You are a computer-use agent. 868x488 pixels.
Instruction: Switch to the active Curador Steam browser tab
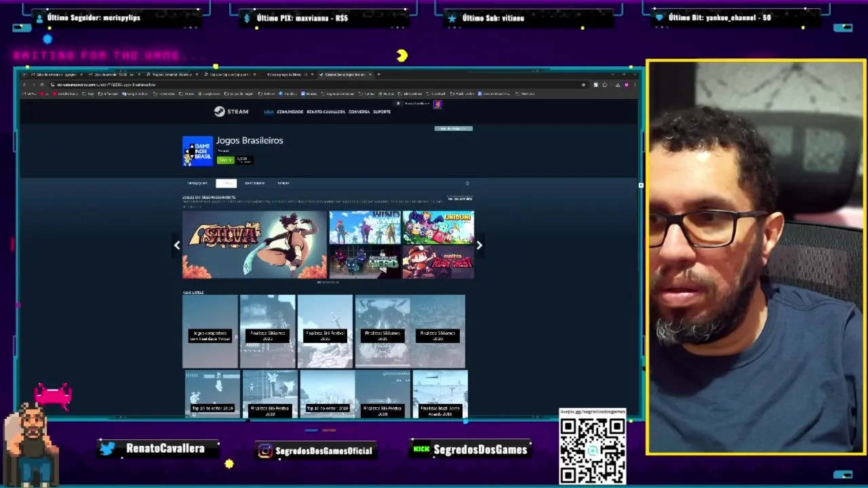pyautogui.click(x=346, y=74)
